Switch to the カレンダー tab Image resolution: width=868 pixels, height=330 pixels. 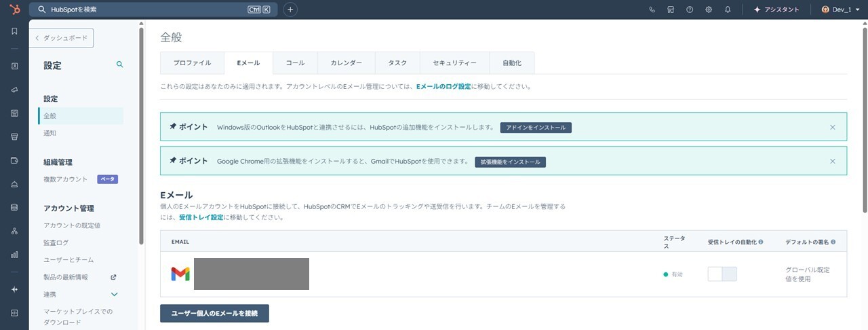click(347, 62)
